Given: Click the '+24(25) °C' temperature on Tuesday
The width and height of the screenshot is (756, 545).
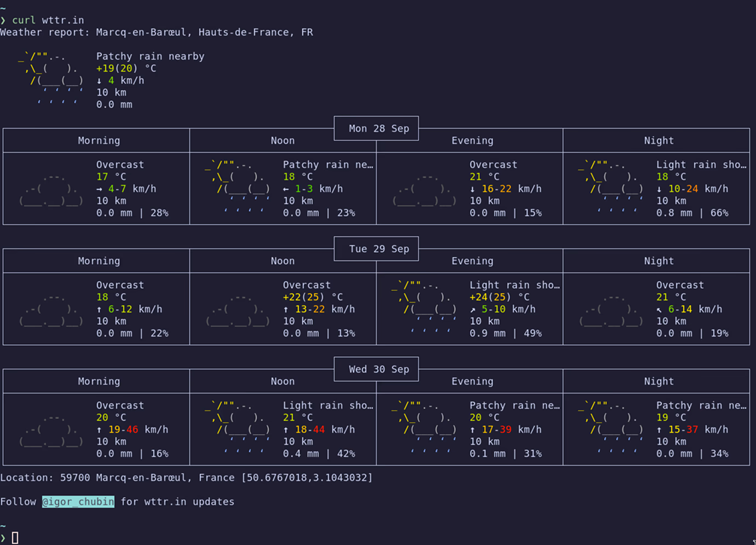Looking at the screenshot, I should [x=500, y=297].
